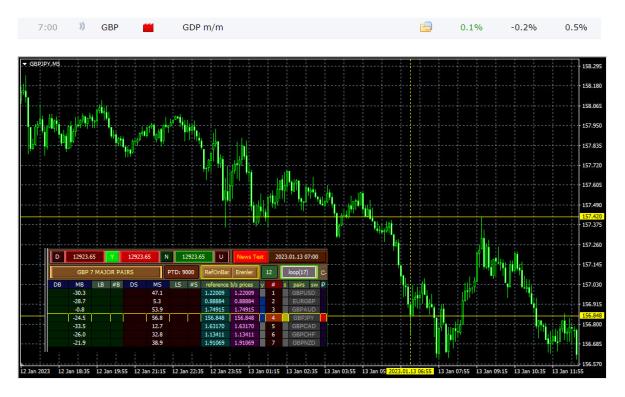Click the #S column header
This screenshot has height=397, width=625.
coord(194,285)
